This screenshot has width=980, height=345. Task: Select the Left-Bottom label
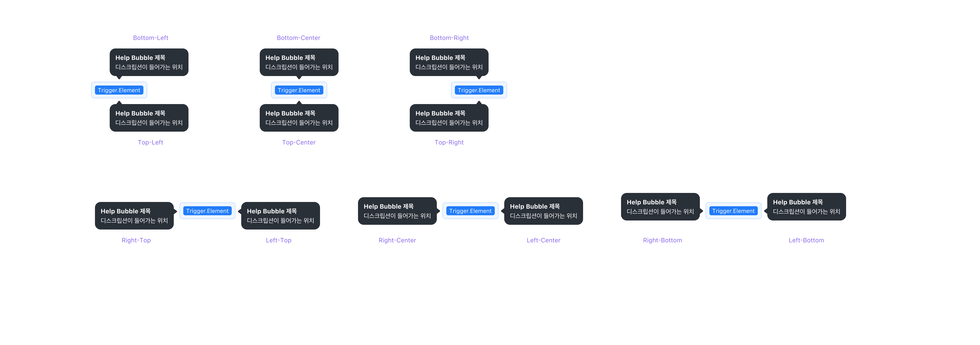click(x=806, y=240)
